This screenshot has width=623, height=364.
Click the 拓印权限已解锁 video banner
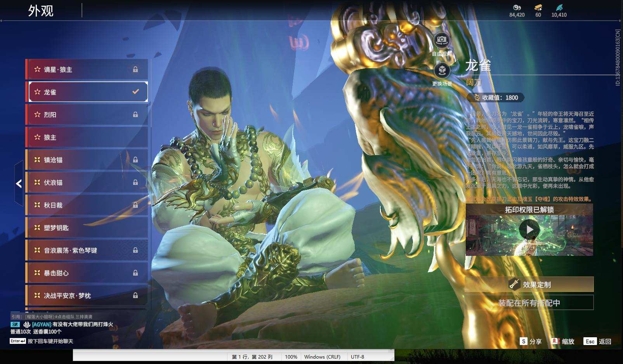tap(529, 209)
